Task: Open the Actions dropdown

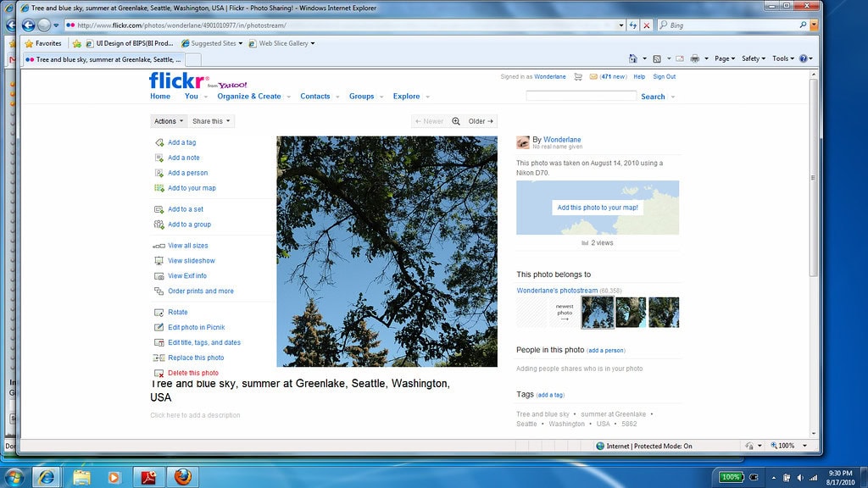Action: (x=169, y=121)
